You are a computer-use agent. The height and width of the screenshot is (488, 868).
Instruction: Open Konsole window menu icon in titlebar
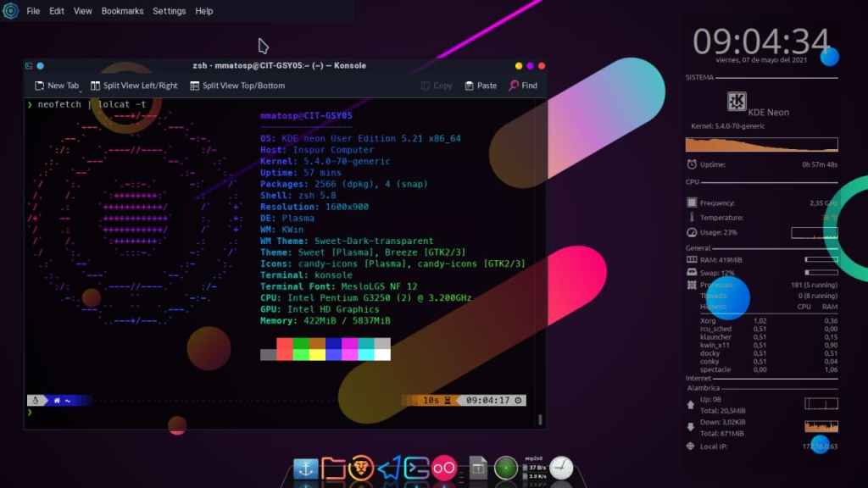29,66
